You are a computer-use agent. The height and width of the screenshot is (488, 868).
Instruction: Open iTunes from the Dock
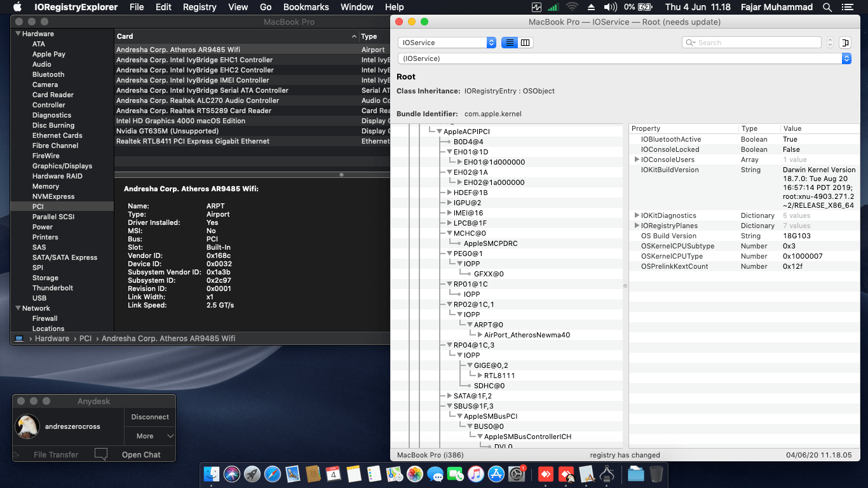476,474
